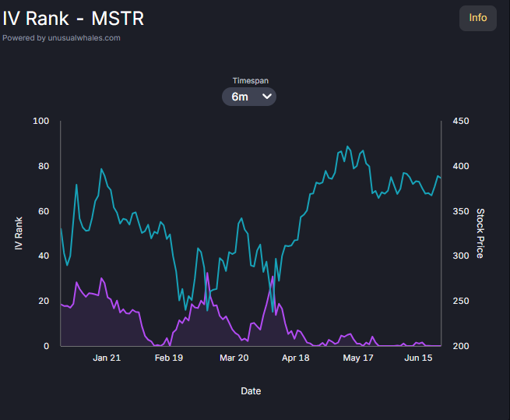Screen dimensions: 510x420
Task: Click the 'Date' x-axis title
Action: (251, 390)
